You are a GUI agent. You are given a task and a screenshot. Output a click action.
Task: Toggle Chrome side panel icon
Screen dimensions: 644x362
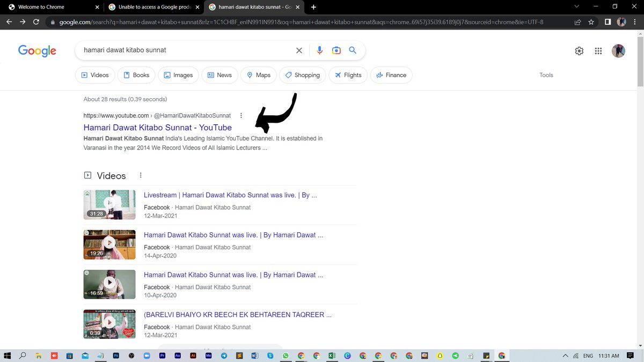click(608, 22)
